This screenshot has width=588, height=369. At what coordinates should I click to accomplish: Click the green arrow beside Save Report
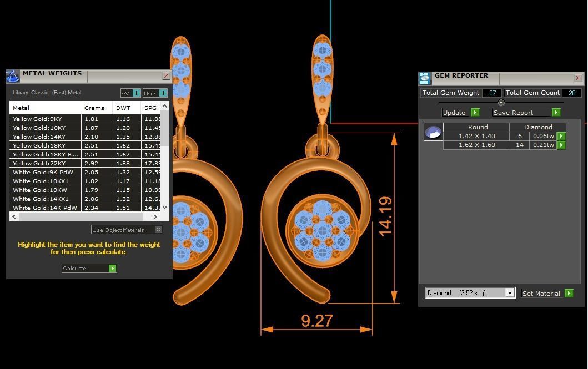[x=556, y=113]
